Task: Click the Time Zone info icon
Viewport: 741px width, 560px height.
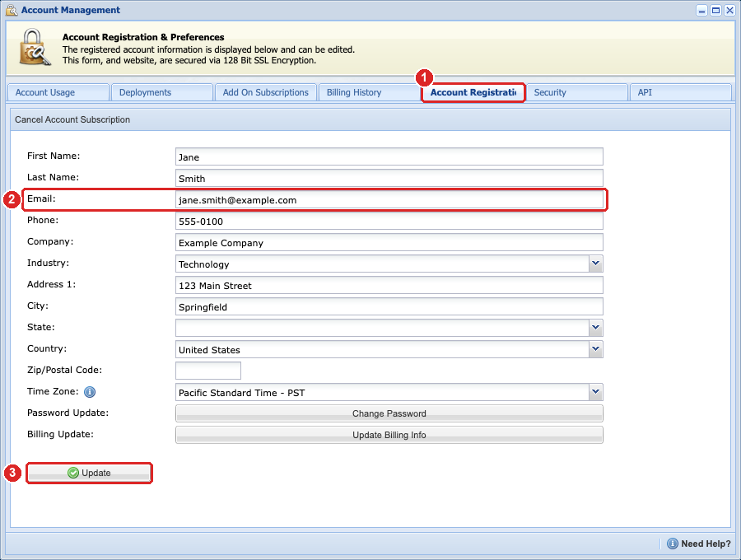Action: [x=89, y=392]
